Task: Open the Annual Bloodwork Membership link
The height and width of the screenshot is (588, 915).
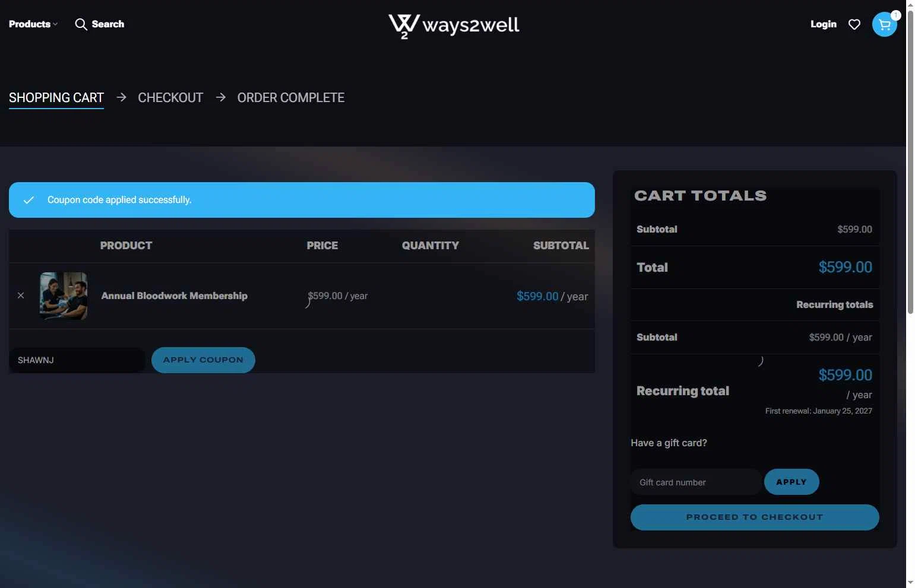Action: click(174, 296)
